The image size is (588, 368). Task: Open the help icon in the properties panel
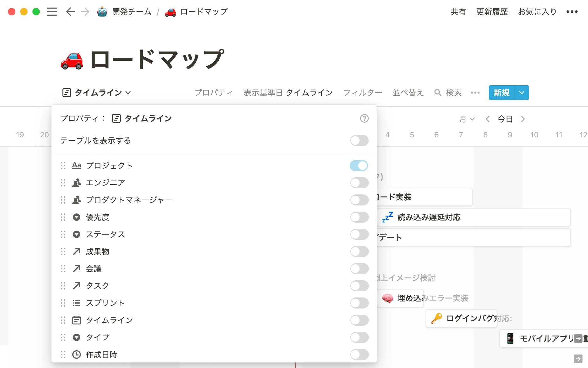tap(364, 118)
